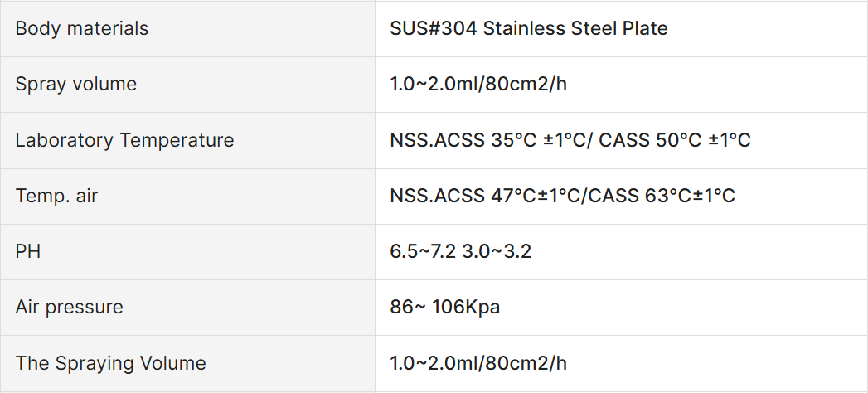Select the PH value 6.5~7.2 3.0~3.2
868x393 pixels.
[x=461, y=252]
